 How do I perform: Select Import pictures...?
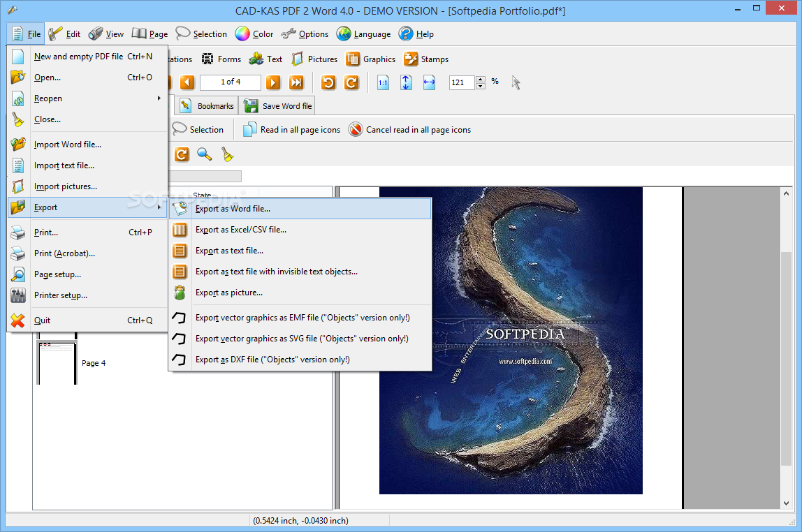click(x=87, y=186)
